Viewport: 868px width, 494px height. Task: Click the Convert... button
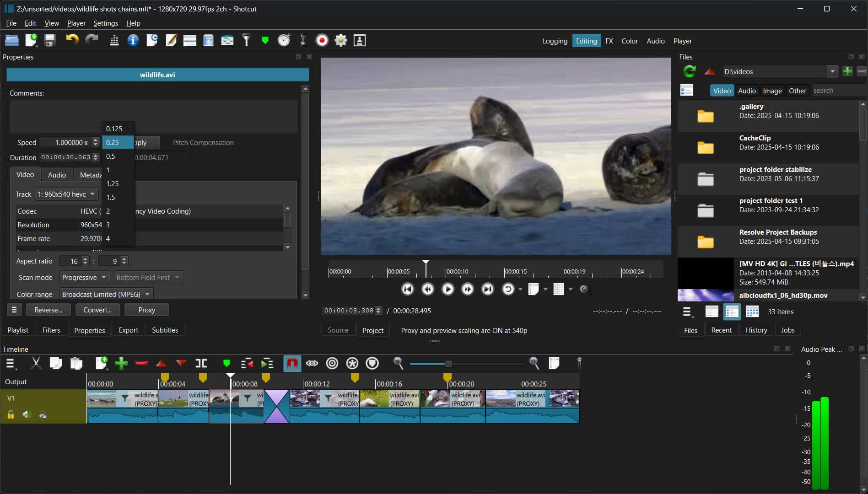pos(97,310)
